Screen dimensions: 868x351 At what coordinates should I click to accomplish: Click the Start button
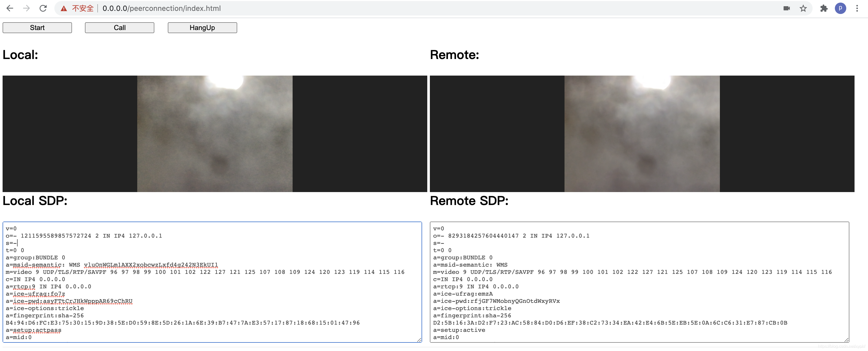[x=37, y=27]
